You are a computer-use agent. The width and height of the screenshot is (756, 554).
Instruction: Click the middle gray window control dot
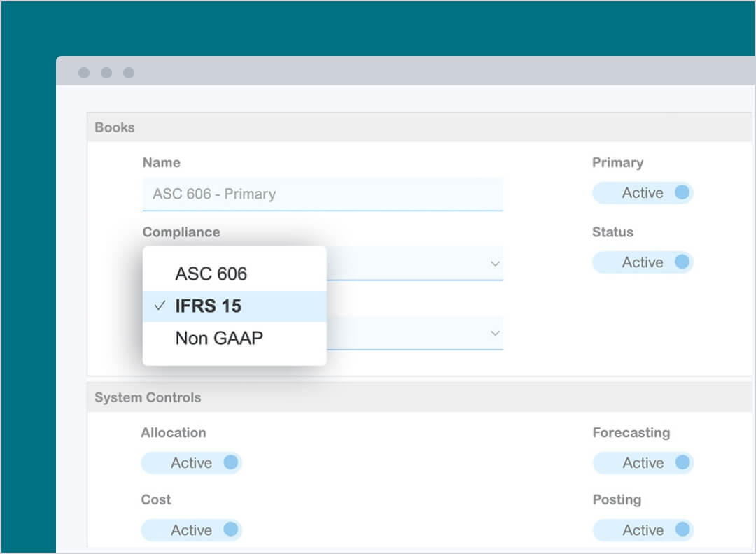pos(106,73)
